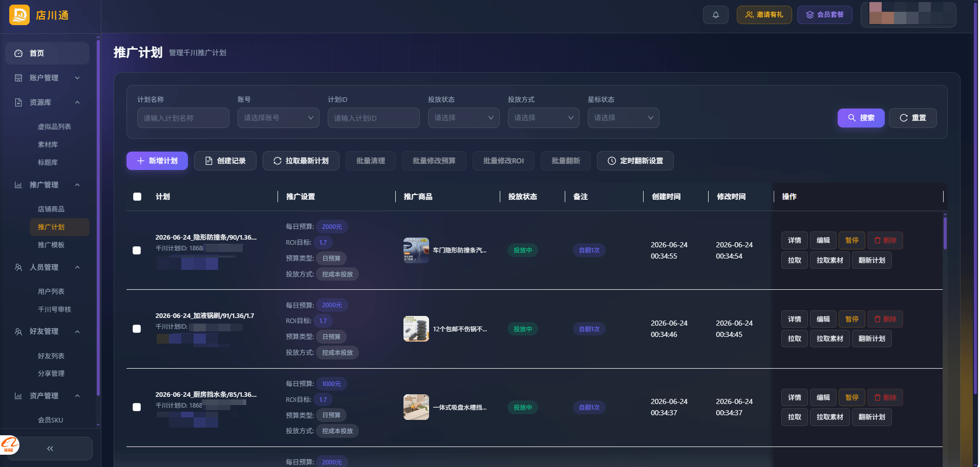Open 会员SKU in sidebar
The image size is (980, 467).
(50, 420)
